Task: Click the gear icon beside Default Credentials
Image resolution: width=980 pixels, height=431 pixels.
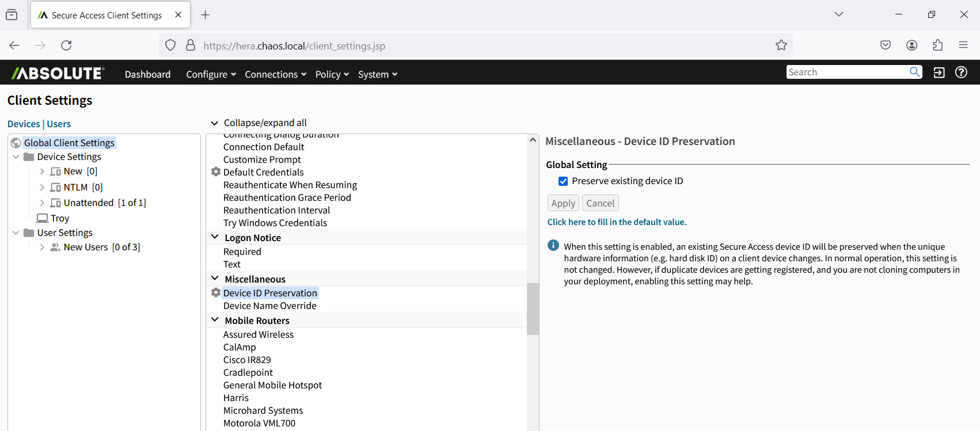Action: point(216,171)
